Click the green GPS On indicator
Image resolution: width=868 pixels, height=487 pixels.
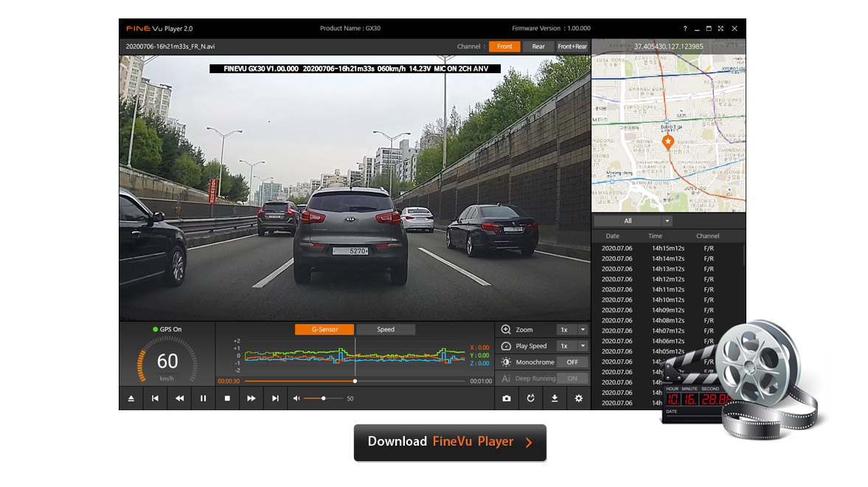click(156, 329)
